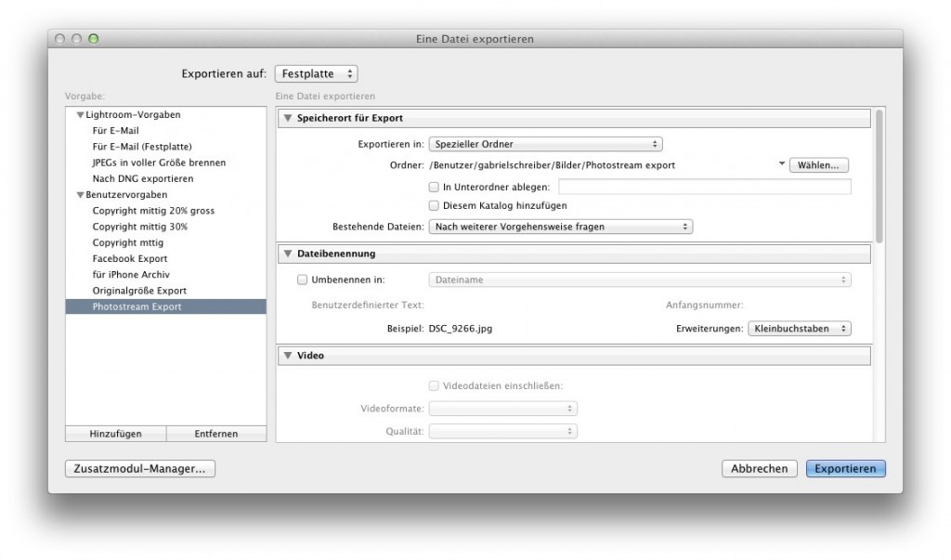Enable 'In Unterordner ablegen' checkbox
951x560 pixels.
coord(434,187)
